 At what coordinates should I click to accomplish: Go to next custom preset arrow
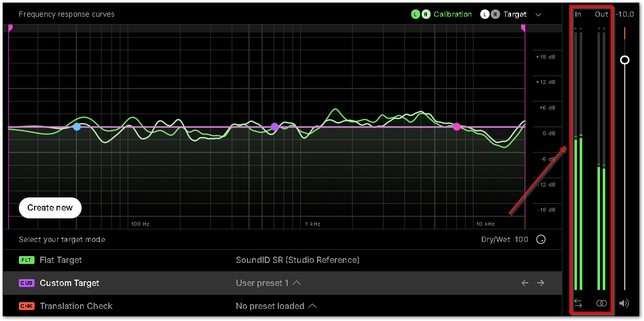coord(541,283)
